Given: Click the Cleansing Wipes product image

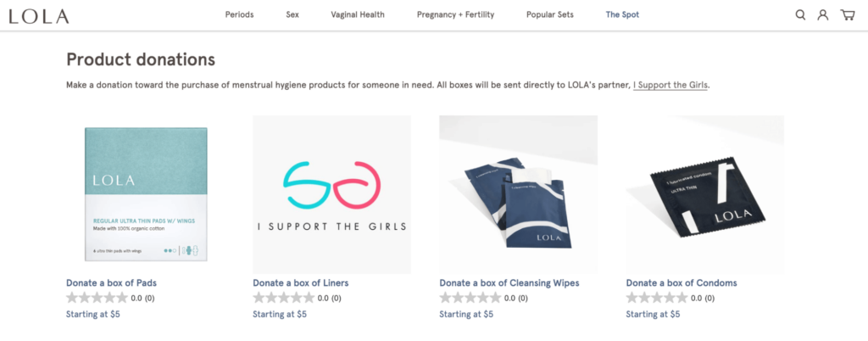Looking at the screenshot, I should pyautogui.click(x=518, y=194).
